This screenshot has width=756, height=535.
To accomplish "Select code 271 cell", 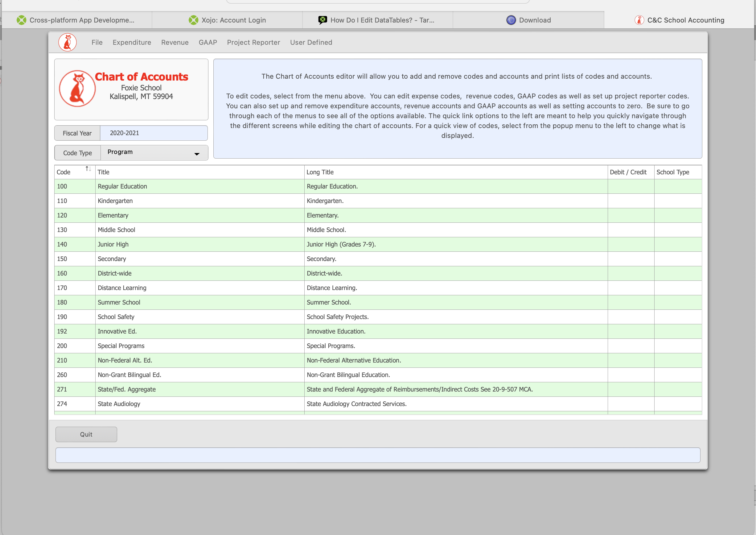I will coord(75,389).
